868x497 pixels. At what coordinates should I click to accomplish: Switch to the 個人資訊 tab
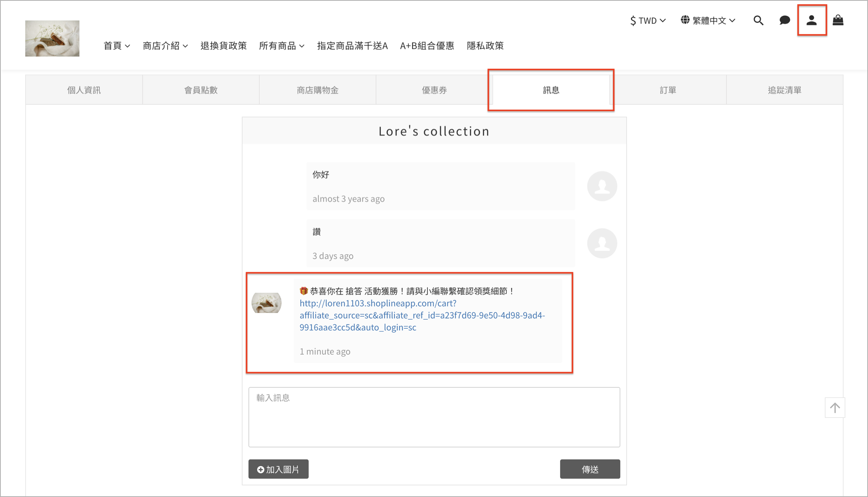(x=84, y=90)
